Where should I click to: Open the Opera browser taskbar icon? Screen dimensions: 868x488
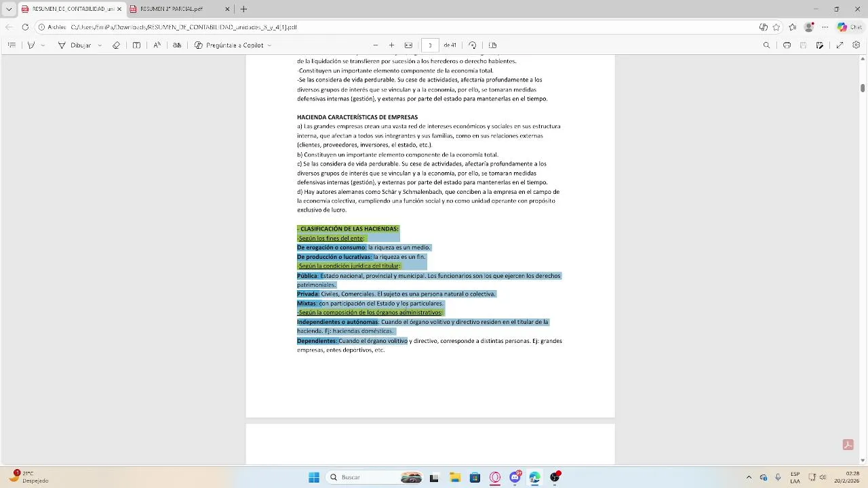pyautogui.click(x=495, y=477)
